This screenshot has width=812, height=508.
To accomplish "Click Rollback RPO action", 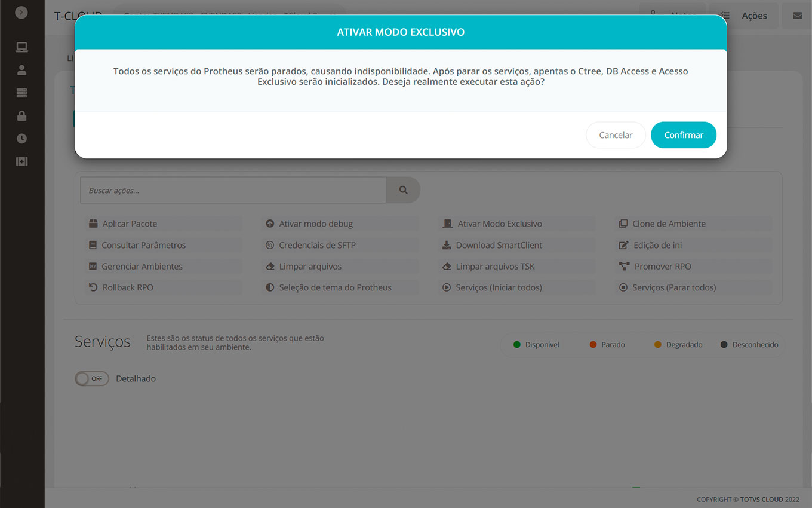I will [x=164, y=287].
